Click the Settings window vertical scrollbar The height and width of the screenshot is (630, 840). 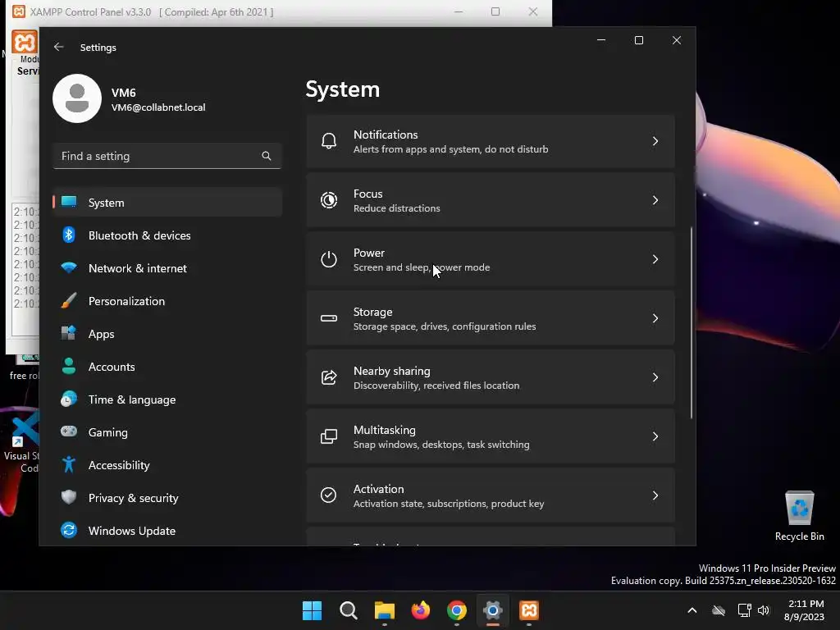[x=691, y=322]
